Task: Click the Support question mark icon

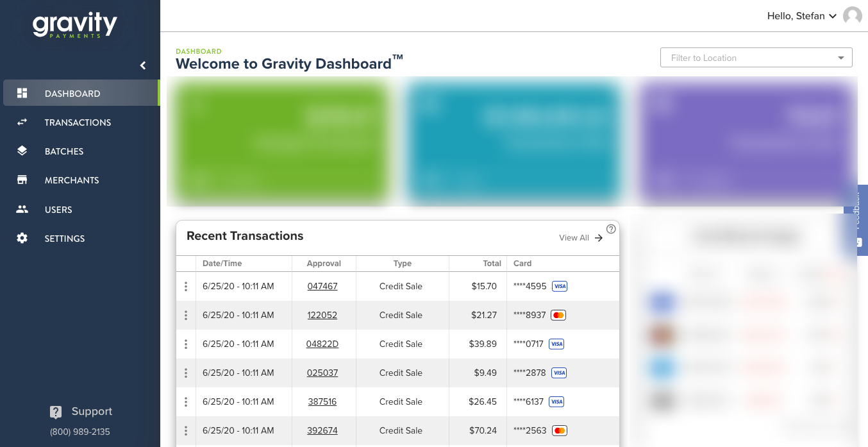Action: pos(56,412)
